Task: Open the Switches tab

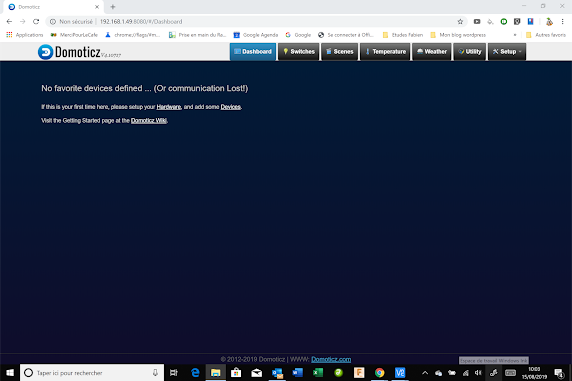Action: 299,51
